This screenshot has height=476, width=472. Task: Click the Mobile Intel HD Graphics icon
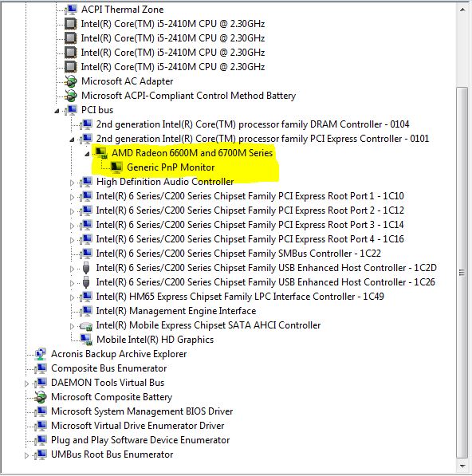coord(86,340)
